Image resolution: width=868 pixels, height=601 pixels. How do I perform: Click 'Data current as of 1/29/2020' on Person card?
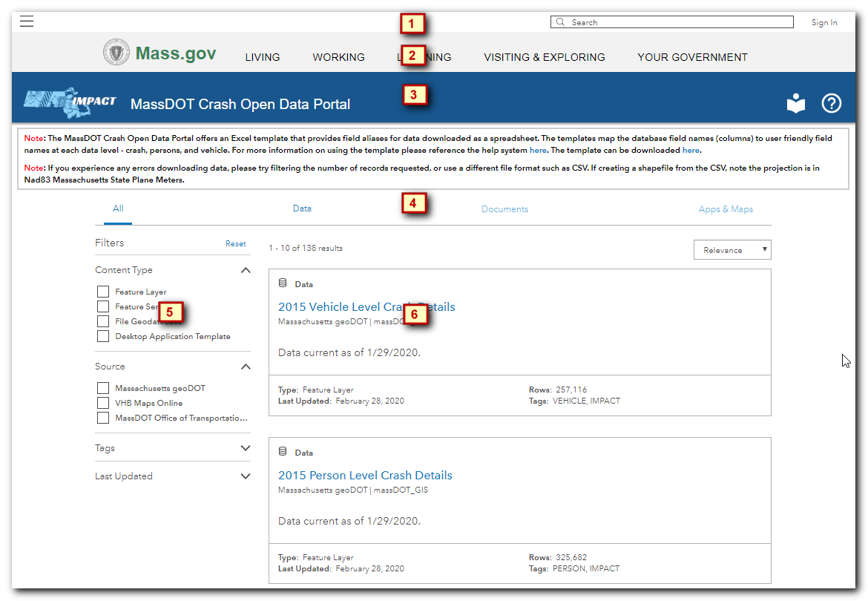click(x=349, y=521)
